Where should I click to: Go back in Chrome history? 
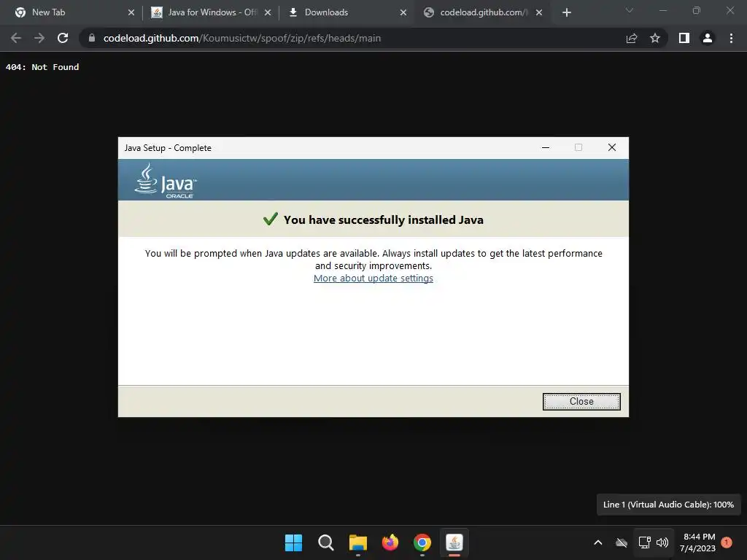(16, 38)
